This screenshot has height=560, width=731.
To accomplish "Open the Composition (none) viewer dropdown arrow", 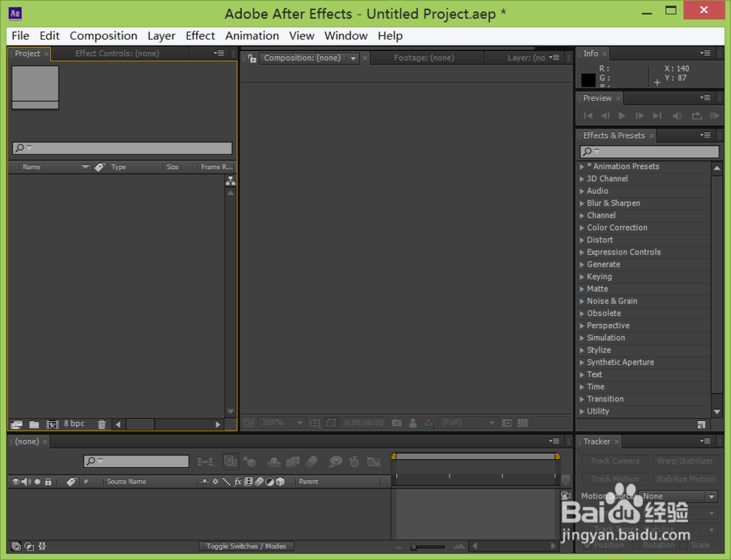I will pos(353,58).
